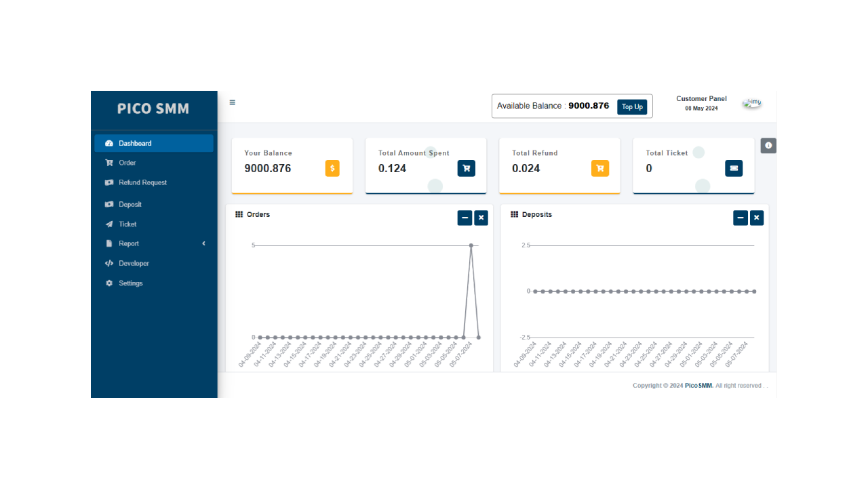
Task: Click the ticket icon on Total Ticket card
Action: tap(734, 168)
